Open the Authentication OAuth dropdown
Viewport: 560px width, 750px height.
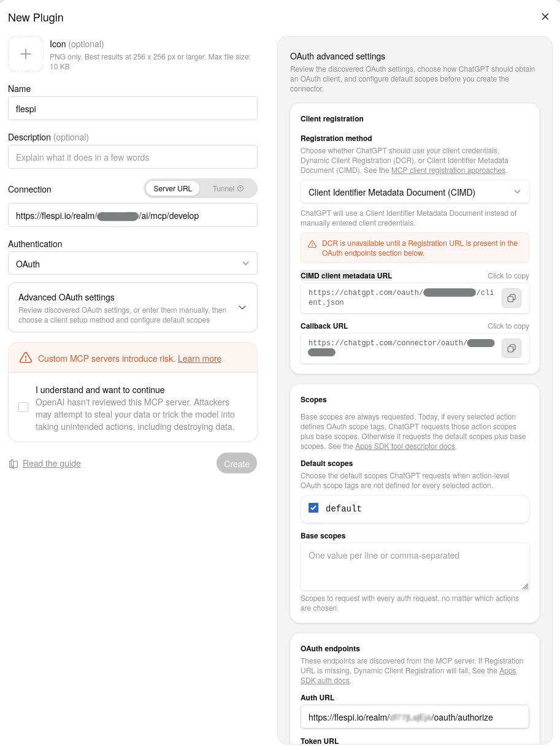pos(132,263)
